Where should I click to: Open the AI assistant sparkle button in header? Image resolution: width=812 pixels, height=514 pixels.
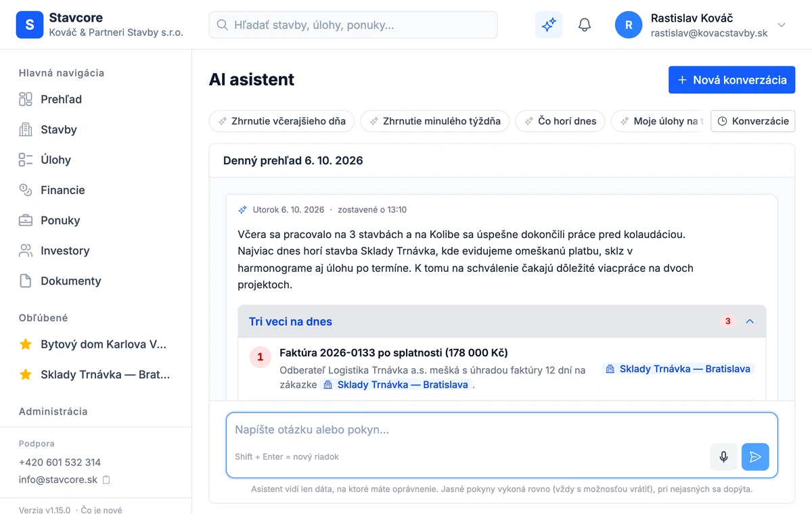coord(548,25)
